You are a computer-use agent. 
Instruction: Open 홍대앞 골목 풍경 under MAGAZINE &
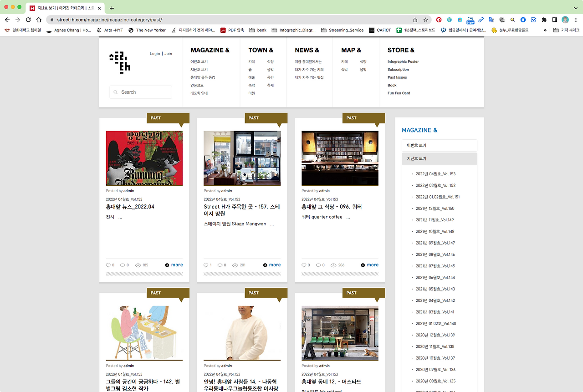pos(203,77)
